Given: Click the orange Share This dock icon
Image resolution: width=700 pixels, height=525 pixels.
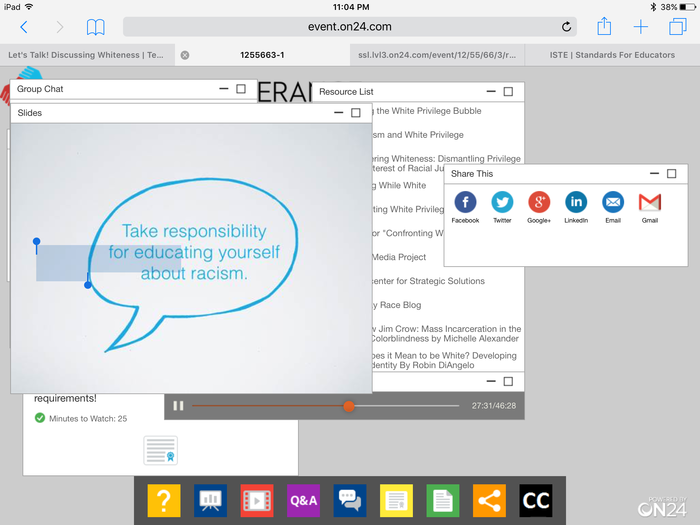Looking at the screenshot, I should [489, 500].
